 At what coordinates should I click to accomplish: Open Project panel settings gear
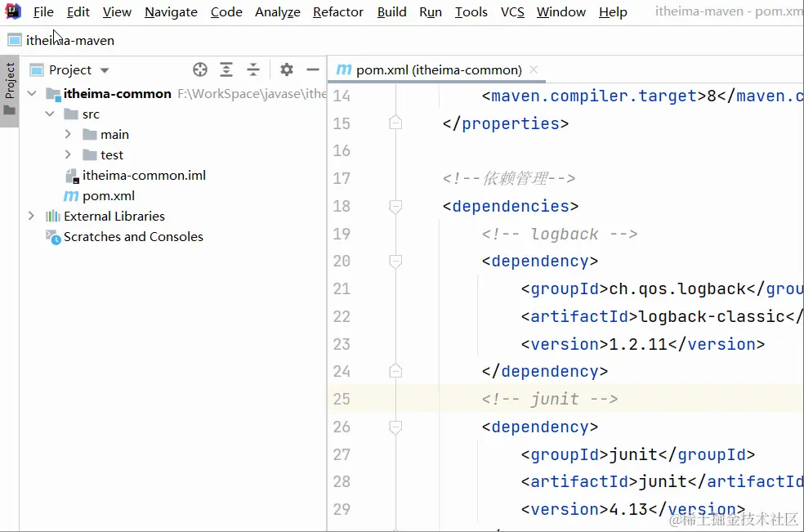click(287, 69)
